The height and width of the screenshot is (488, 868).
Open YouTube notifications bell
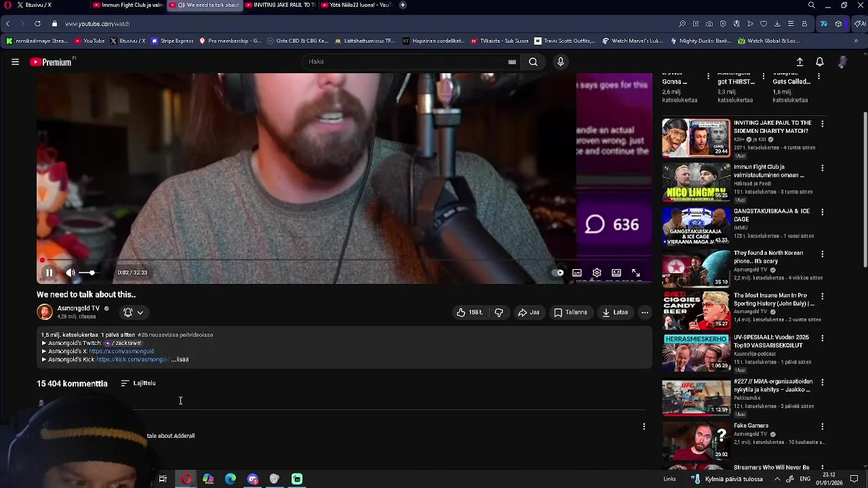coord(820,62)
